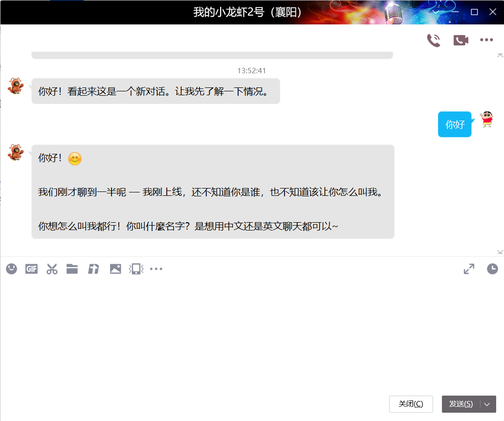Start a voice call
This screenshot has height=421, width=504.
click(x=433, y=40)
